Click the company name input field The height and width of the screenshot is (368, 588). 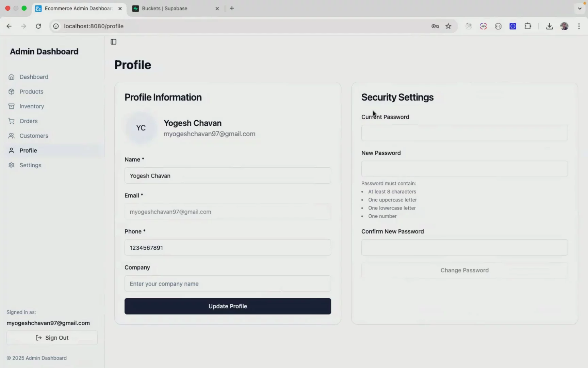pyautogui.click(x=228, y=283)
